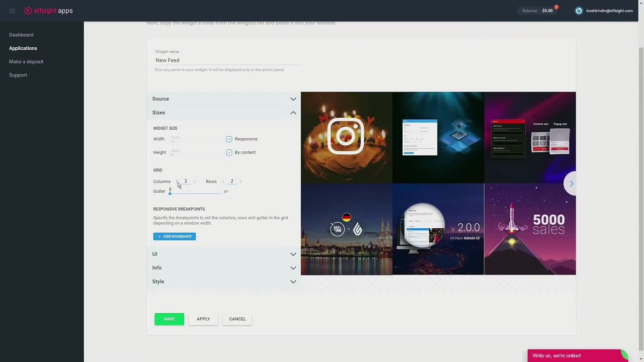The height and width of the screenshot is (362, 644).
Task: Click the Rows value field
Action: pos(231,182)
